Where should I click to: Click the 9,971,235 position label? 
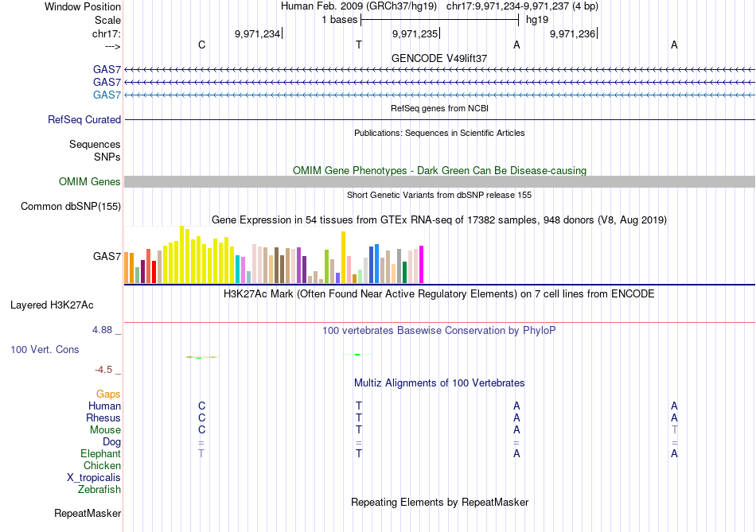tap(415, 33)
